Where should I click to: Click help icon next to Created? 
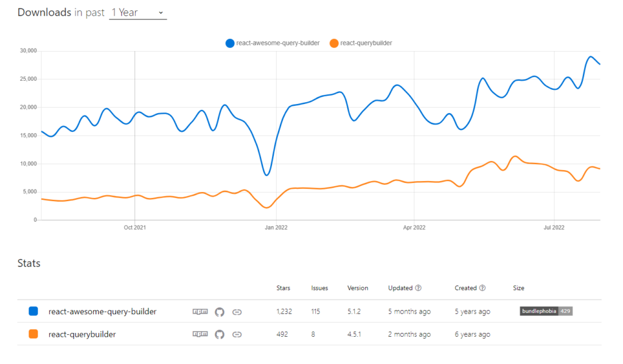tap(482, 288)
